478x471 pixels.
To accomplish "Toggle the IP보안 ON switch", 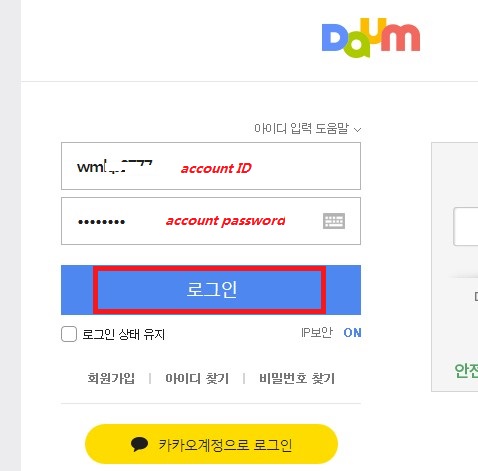I will point(352,333).
